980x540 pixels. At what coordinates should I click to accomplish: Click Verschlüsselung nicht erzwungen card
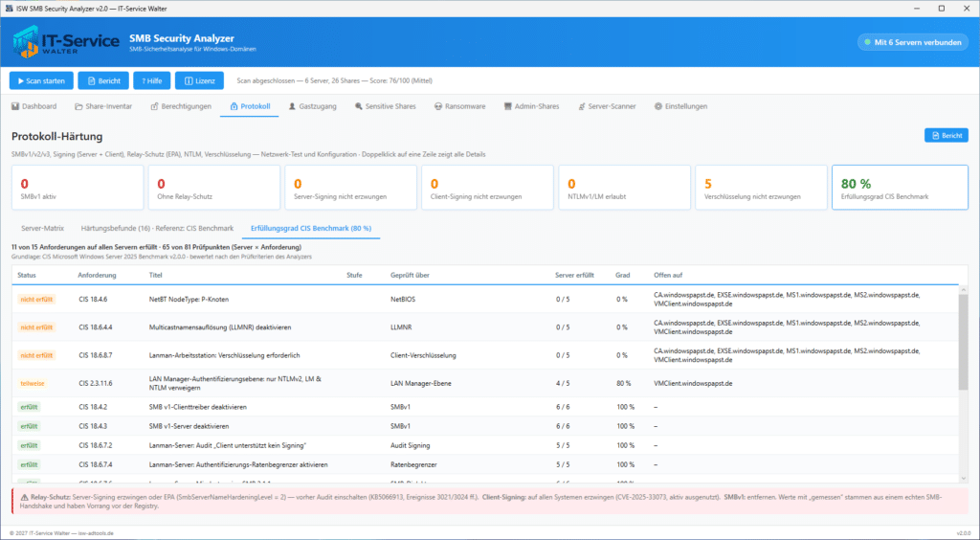pyautogui.click(x=761, y=188)
